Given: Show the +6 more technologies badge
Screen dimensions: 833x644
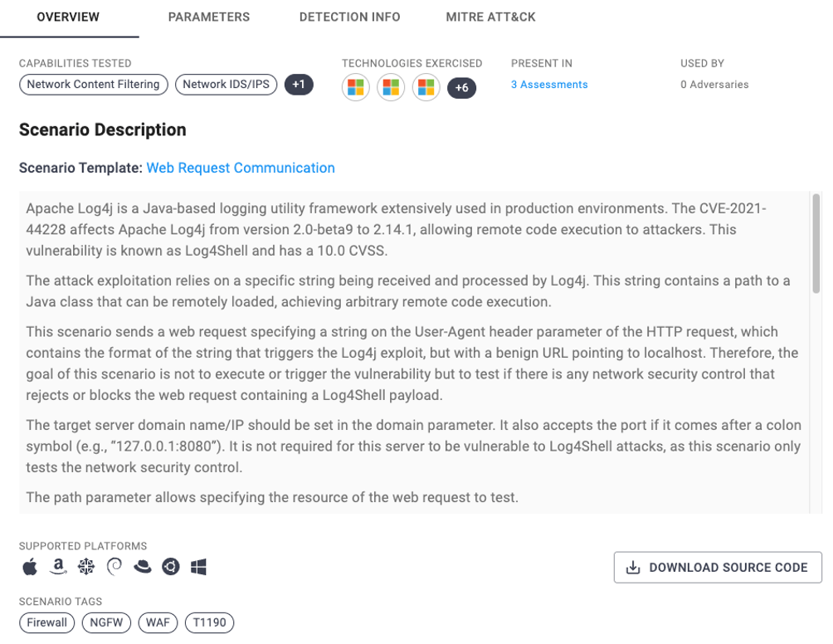Looking at the screenshot, I should tap(461, 87).
